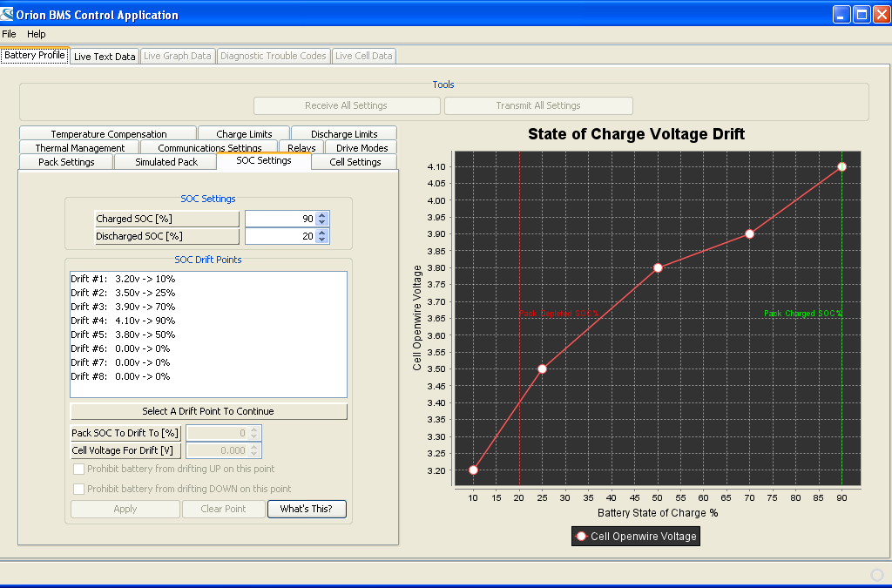892x588 pixels.
Task: Open the Cell Settings tab
Action: click(x=355, y=162)
